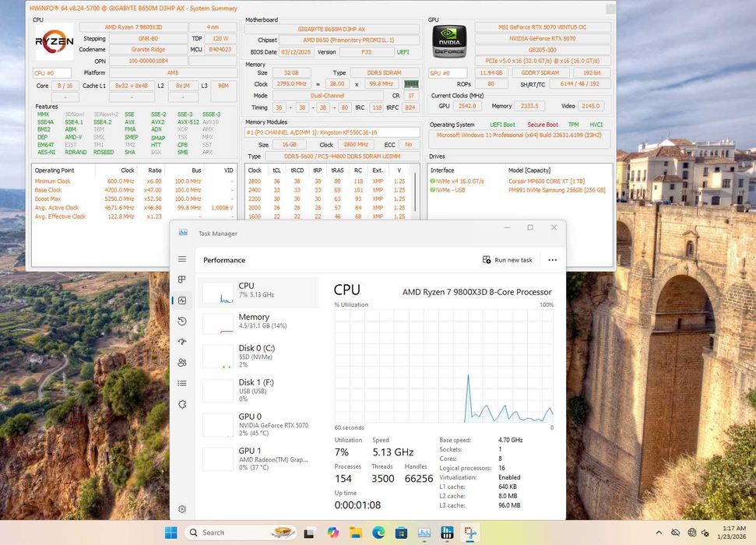
Task: Click the 'Corsair MP600 CORE XT [1 TB]' drive entry
Action: (x=547, y=181)
